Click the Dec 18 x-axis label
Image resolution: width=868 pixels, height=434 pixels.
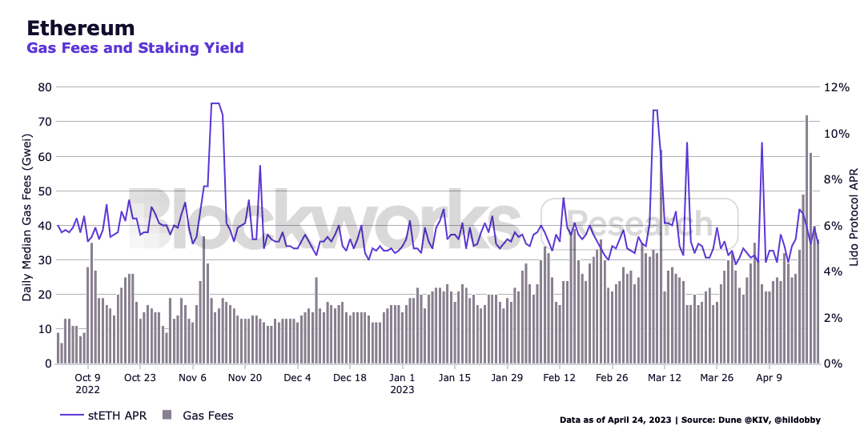349,377
